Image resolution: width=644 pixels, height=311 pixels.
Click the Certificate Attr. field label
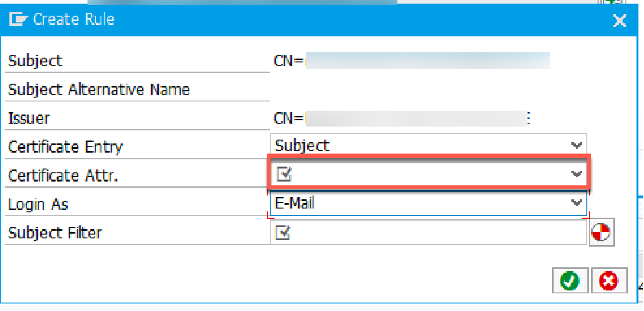click(x=63, y=175)
